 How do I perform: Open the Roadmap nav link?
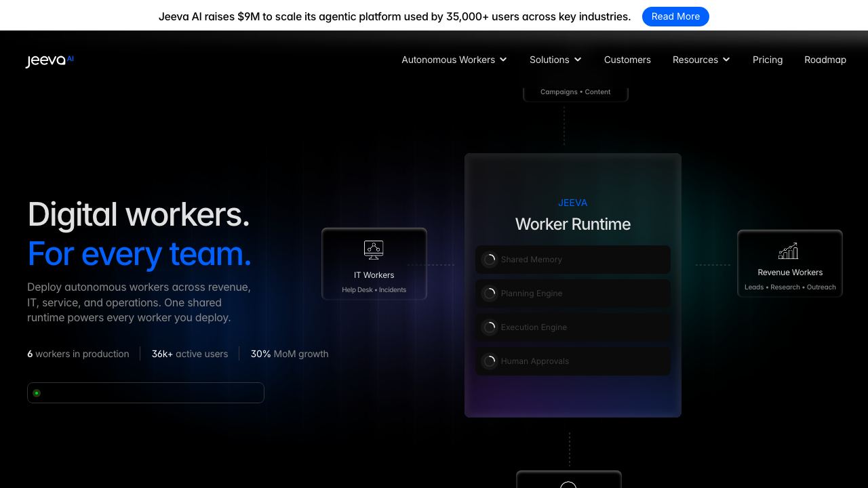click(x=825, y=60)
